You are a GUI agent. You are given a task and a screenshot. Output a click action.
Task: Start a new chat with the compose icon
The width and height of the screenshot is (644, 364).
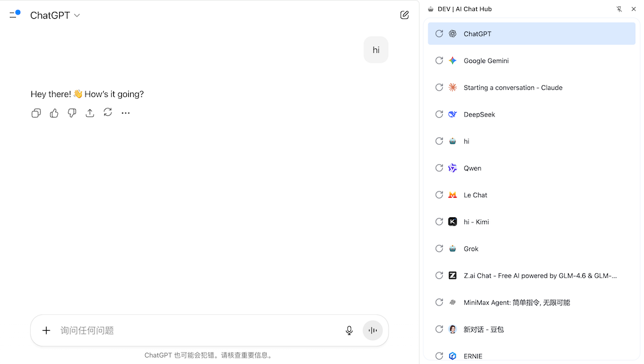404,15
